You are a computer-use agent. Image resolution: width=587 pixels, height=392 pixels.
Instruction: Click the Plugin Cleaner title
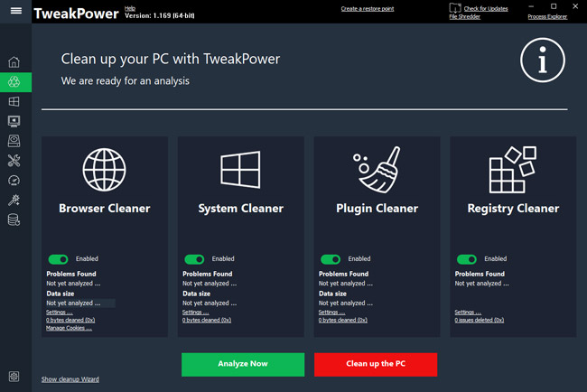click(377, 209)
